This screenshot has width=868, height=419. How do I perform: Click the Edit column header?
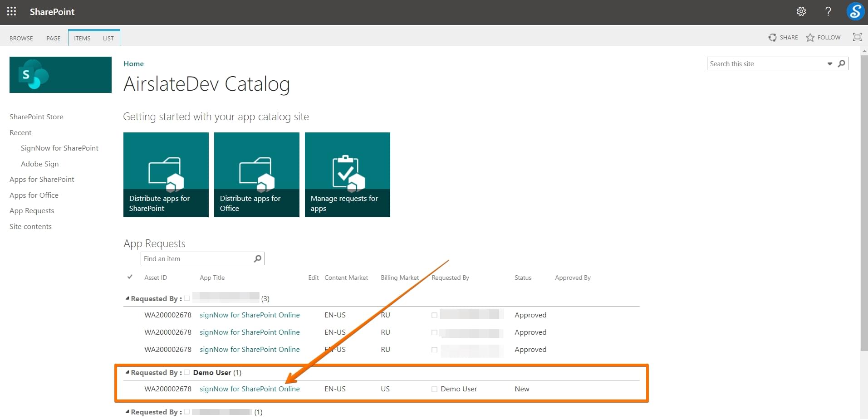pos(313,278)
